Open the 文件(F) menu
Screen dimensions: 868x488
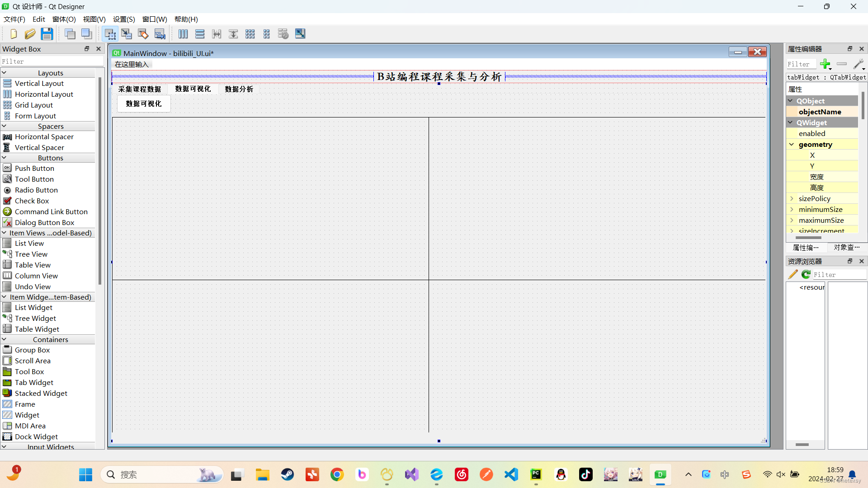(x=14, y=19)
